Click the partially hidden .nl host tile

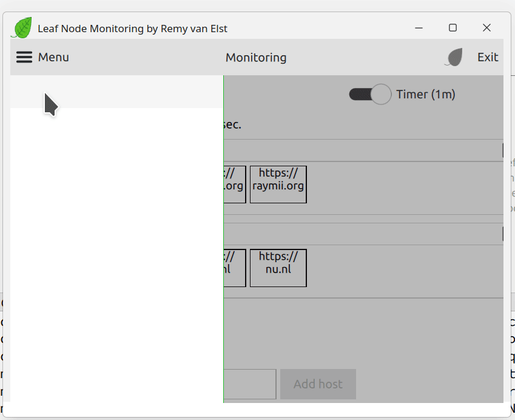point(235,268)
